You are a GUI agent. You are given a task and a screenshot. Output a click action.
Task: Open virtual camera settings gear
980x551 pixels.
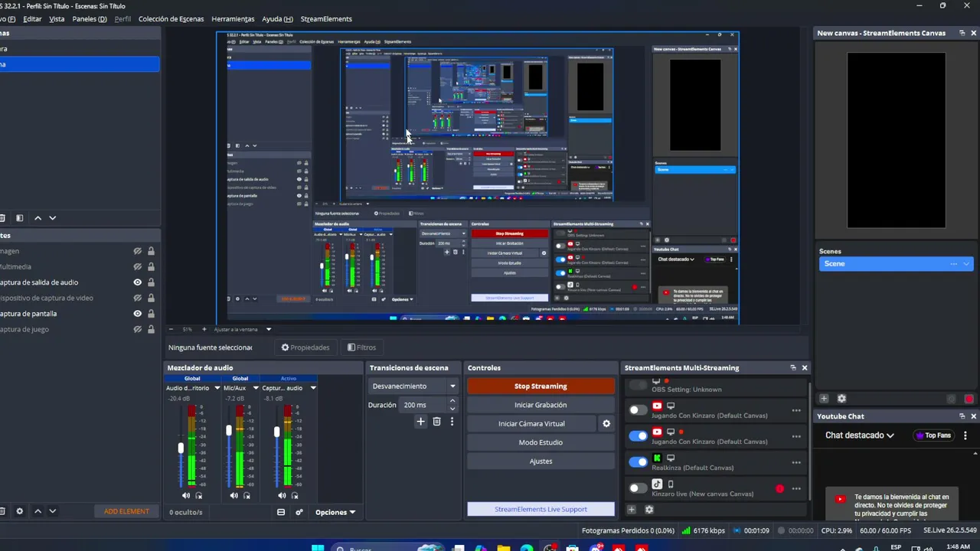[606, 423]
